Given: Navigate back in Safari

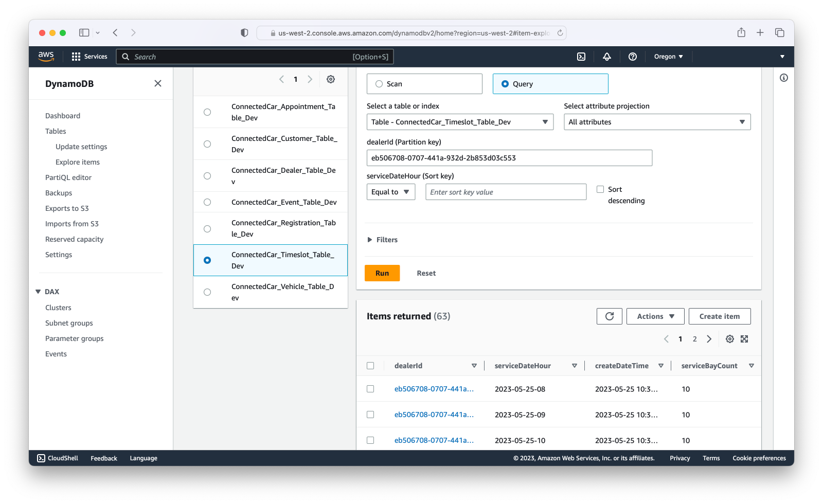Looking at the screenshot, I should 115,32.
